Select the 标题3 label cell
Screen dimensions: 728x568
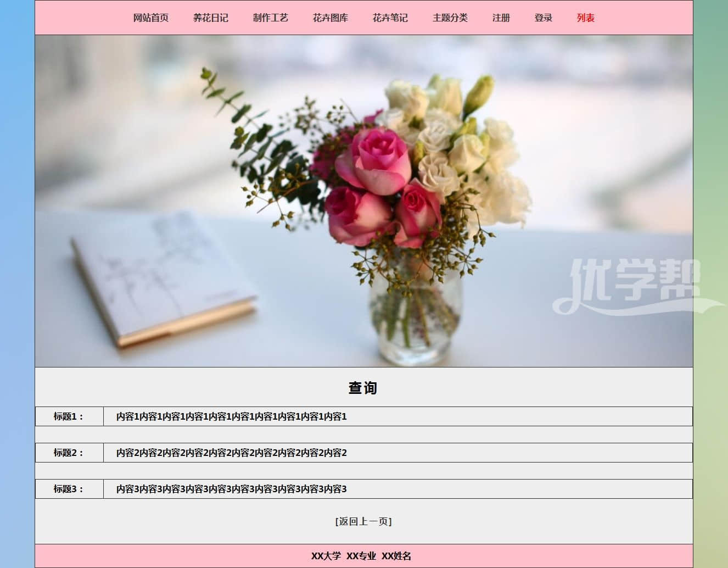pos(69,489)
